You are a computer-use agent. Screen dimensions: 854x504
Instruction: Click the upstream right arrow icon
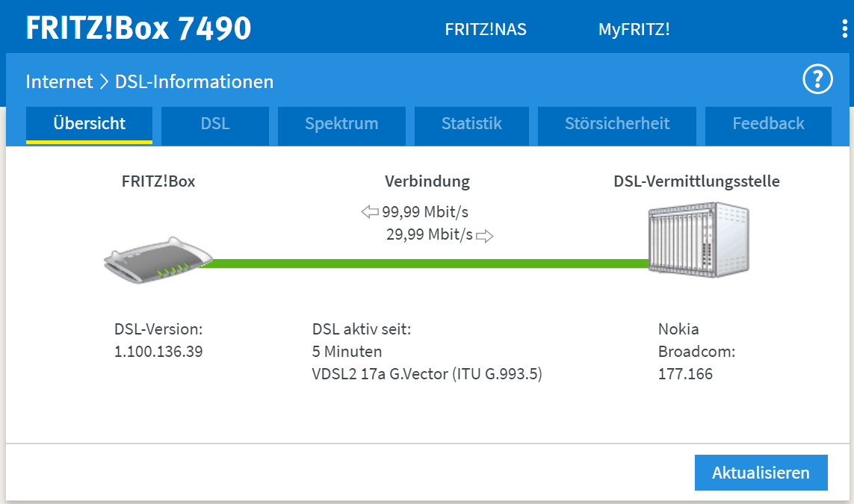485,236
